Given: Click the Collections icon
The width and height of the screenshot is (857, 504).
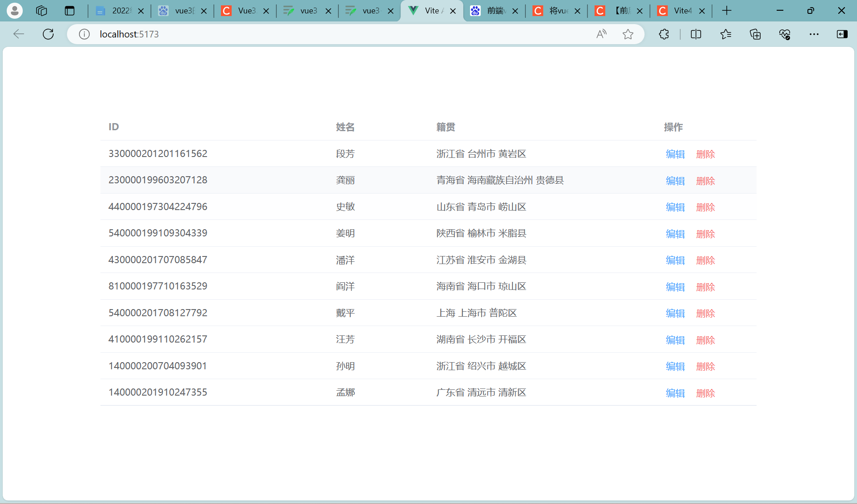Looking at the screenshot, I should [755, 34].
